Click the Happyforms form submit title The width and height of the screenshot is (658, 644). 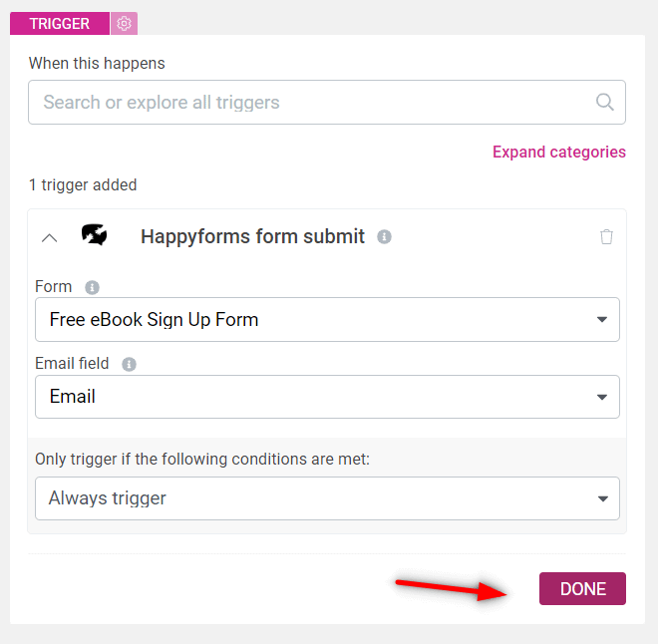click(x=252, y=236)
